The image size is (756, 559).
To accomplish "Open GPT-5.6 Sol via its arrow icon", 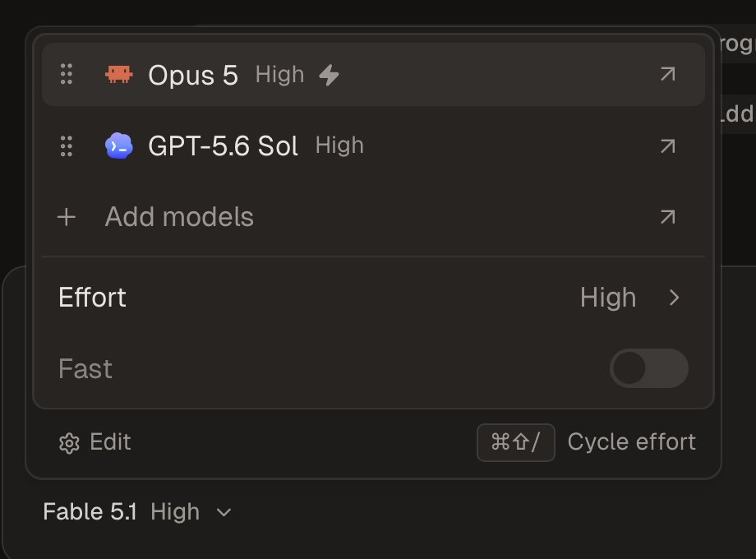I will pyautogui.click(x=668, y=146).
